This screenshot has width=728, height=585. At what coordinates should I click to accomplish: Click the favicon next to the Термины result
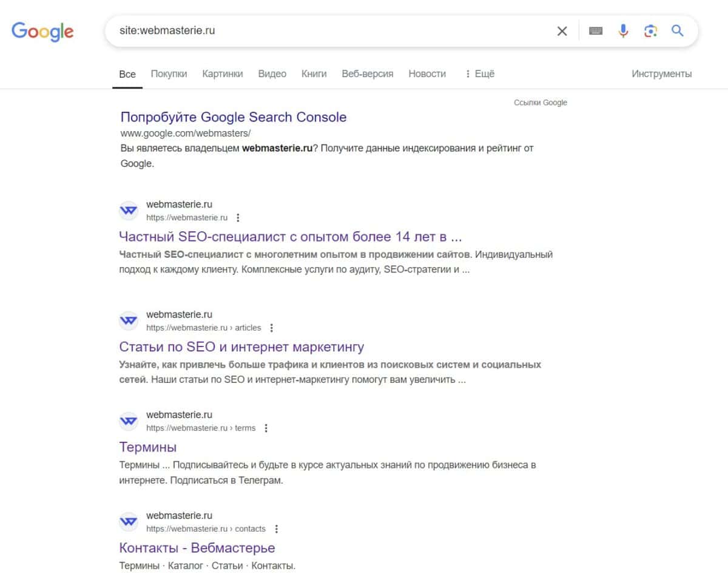pos(128,421)
